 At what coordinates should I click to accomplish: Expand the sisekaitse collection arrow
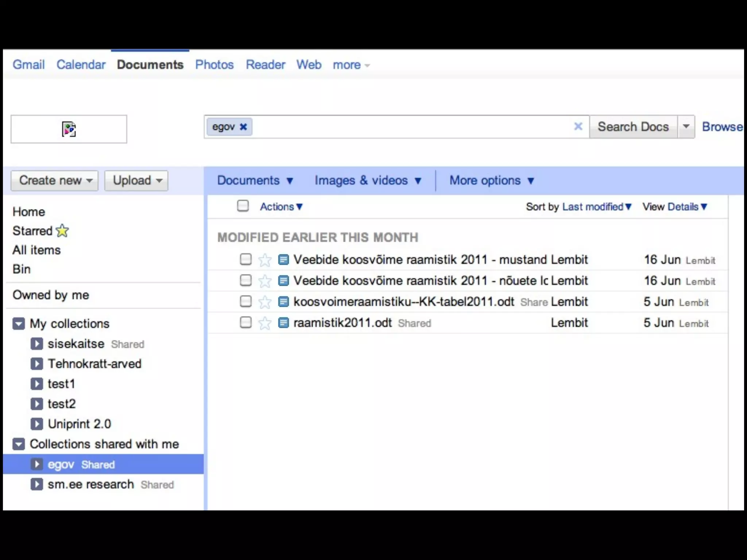(x=36, y=344)
